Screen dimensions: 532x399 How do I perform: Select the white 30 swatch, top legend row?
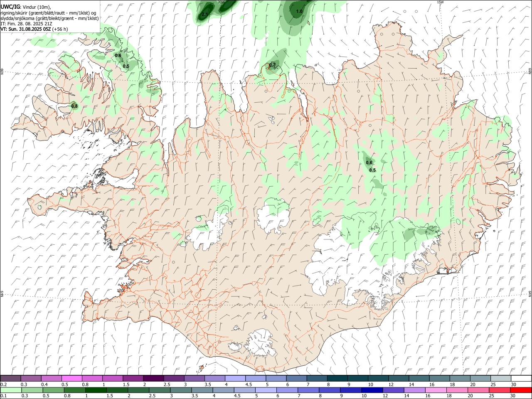point(522,378)
